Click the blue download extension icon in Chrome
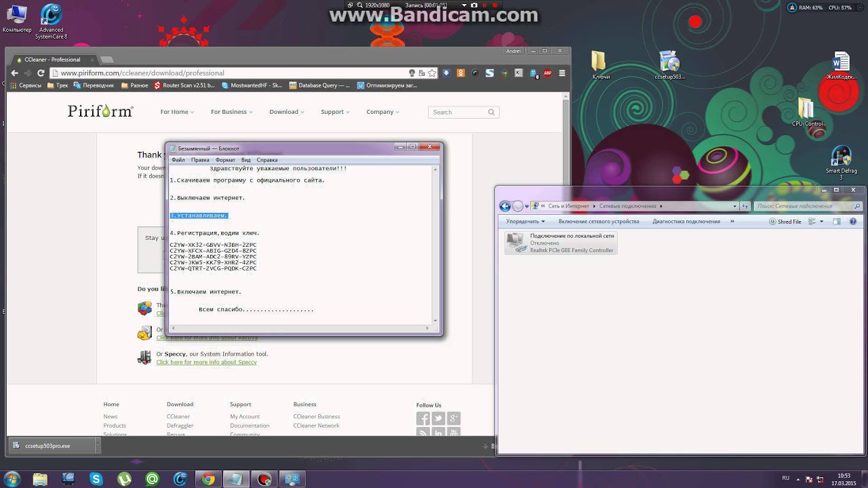Image resolution: width=868 pixels, height=488 pixels. click(446, 73)
